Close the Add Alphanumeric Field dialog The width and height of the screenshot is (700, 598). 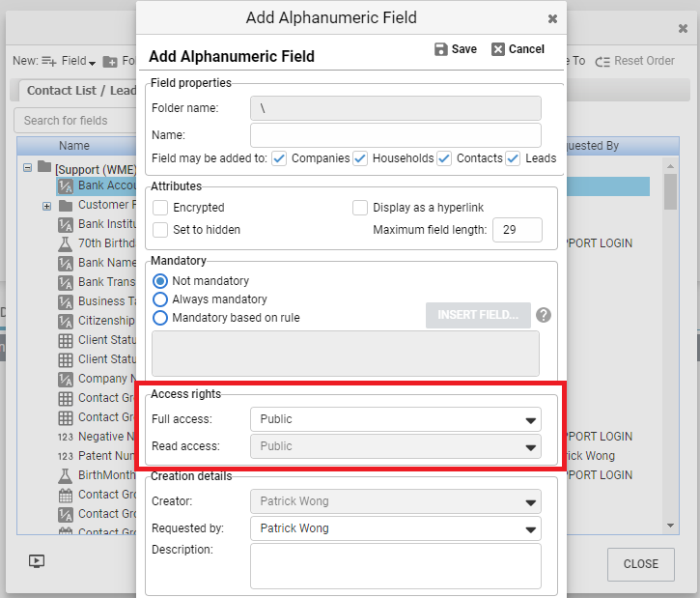(x=552, y=18)
